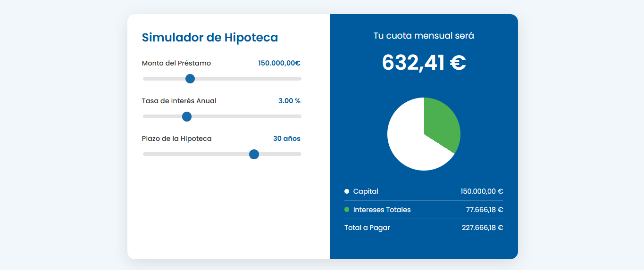
Task: Click the Monto del Préstamo label
Action: 176,63
